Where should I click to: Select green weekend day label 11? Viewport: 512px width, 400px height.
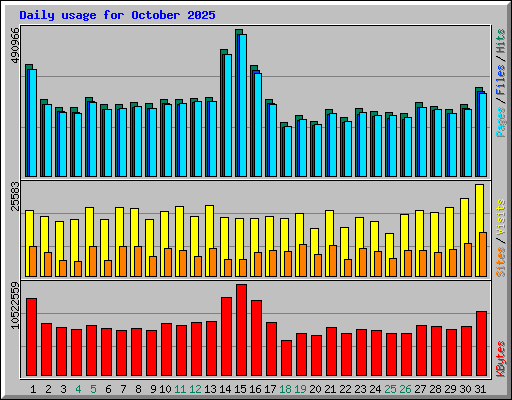point(180,389)
